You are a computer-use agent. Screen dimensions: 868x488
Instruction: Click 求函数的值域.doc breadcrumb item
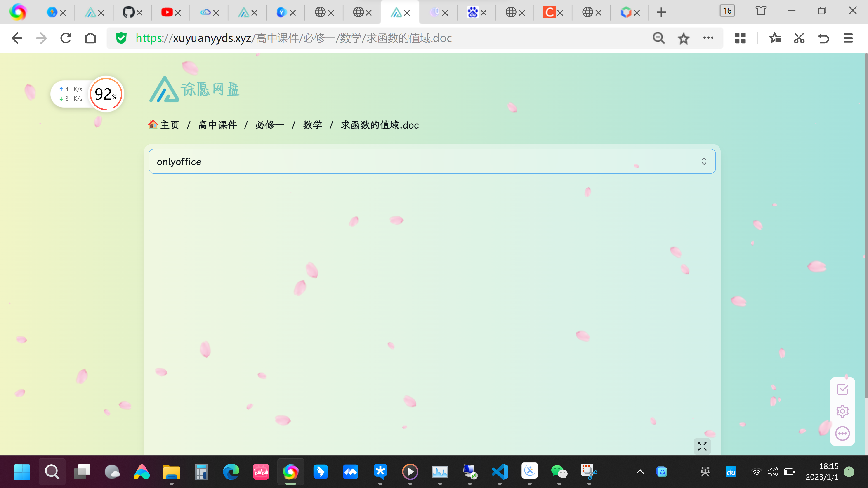[x=380, y=125]
